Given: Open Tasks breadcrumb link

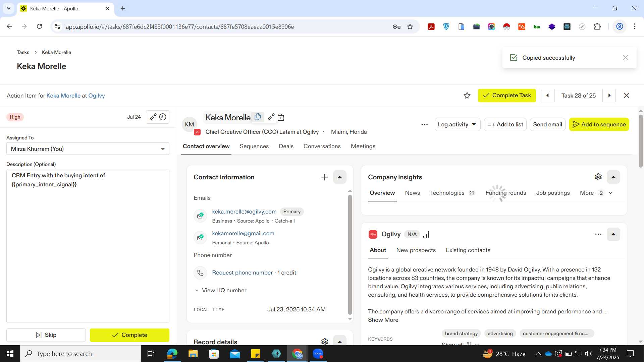Looking at the screenshot, I should click(23, 52).
